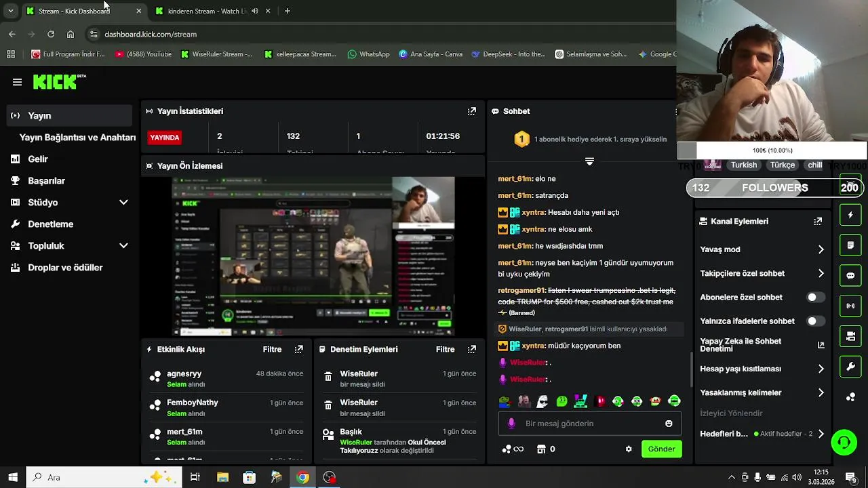Screen dimensions: 868x488
Task: Open Hesap yaşı kısıtlaması options arrow
Action: 821,369
